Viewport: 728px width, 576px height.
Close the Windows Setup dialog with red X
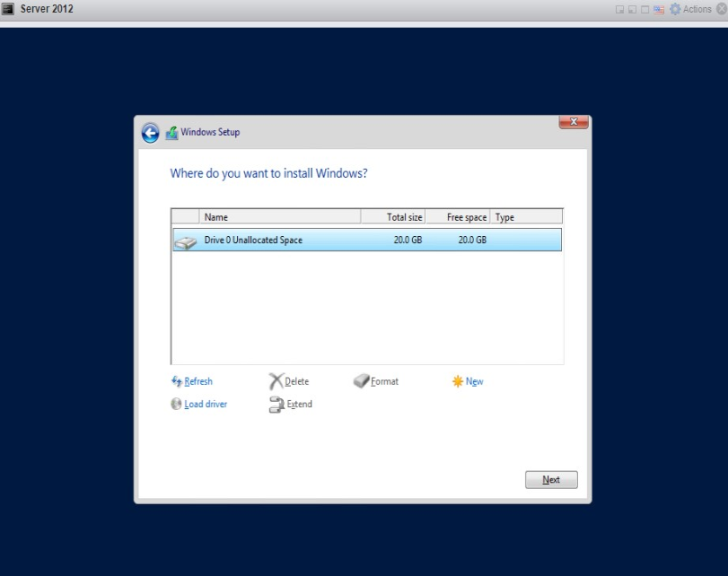pyautogui.click(x=574, y=122)
